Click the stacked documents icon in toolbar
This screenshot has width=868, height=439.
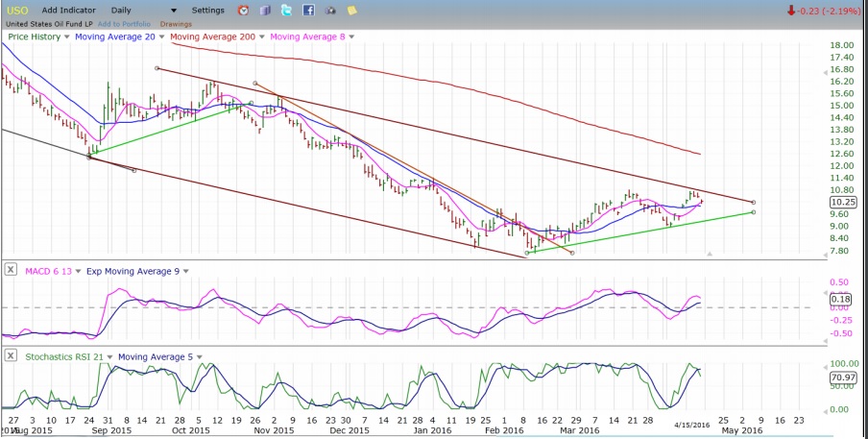coord(265,11)
